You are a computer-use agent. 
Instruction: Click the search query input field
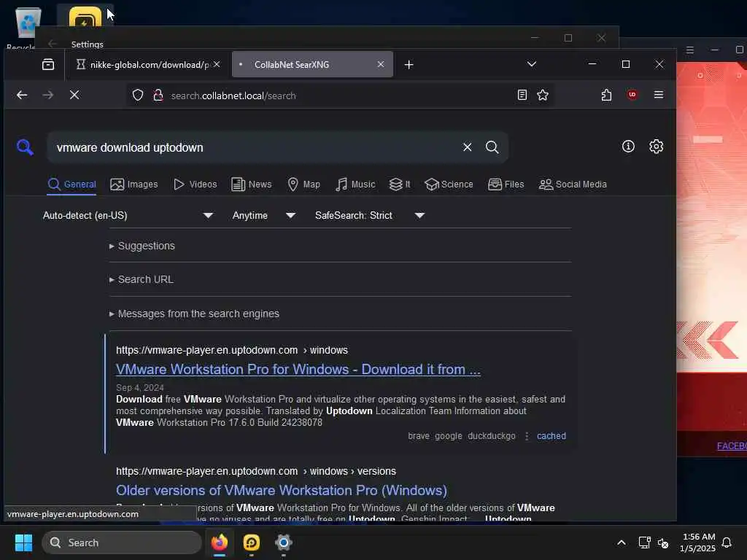pos(255,147)
